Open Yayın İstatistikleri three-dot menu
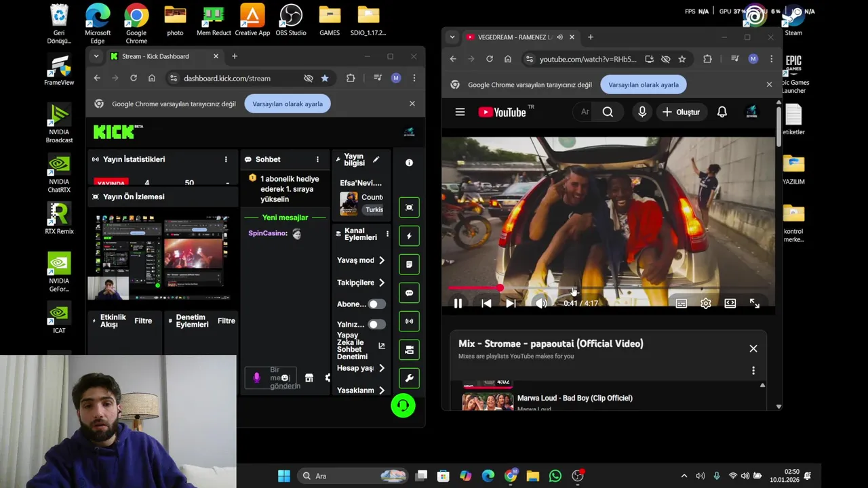The height and width of the screenshot is (488, 868). pos(226,159)
